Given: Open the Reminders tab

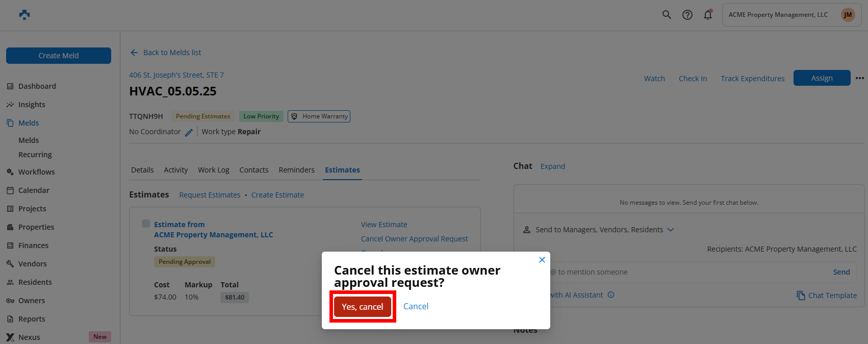Looking at the screenshot, I should click(x=296, y=170).
